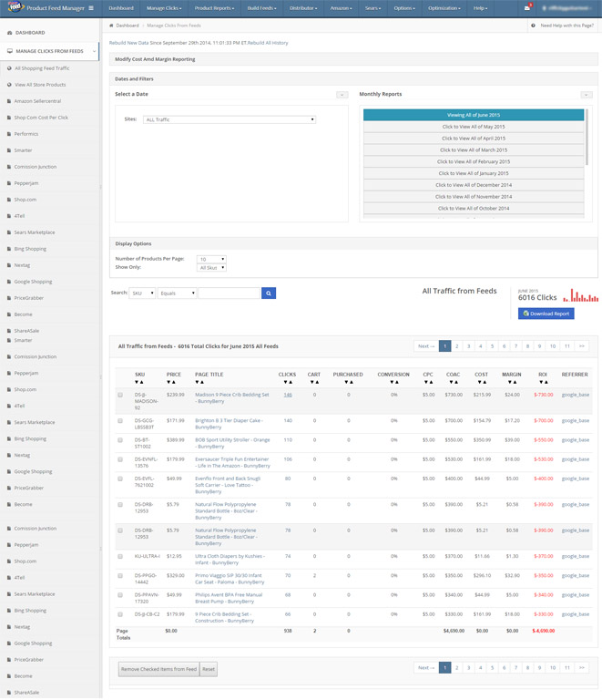Check the Evenflo Snugli Soft Carrier row

click(120, 479)
